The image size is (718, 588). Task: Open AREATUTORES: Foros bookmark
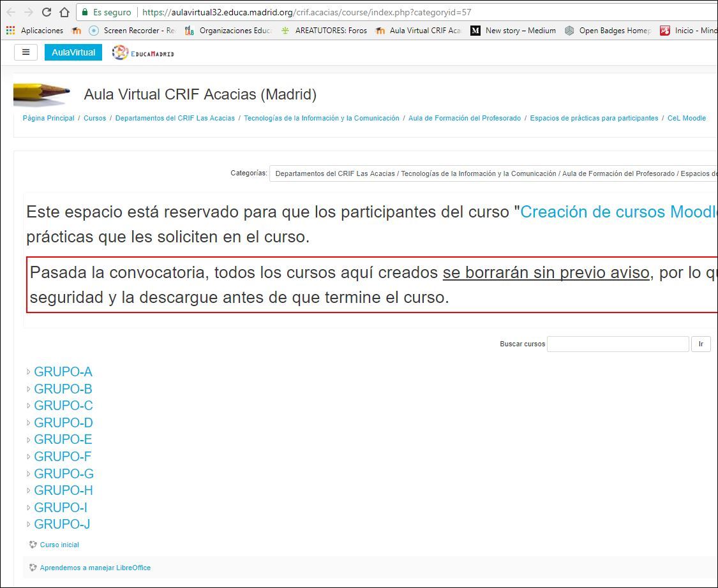click(324, 31)
